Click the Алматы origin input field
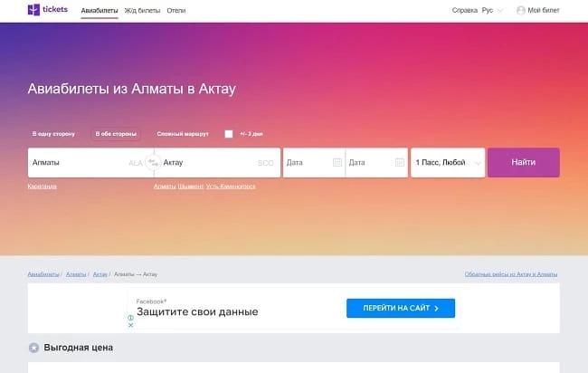The image size is (588, 373). pos(86,162)
